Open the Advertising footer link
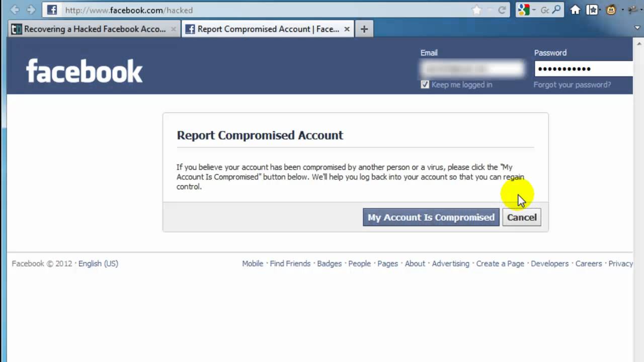The height and width of the screenshot is (362, 644). (450, 263)
